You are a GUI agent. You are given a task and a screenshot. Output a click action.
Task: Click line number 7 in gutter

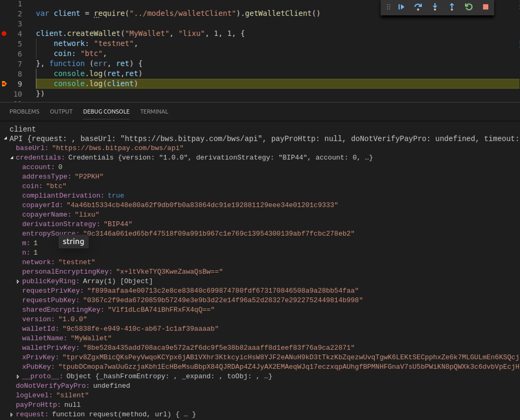point(20,64)
